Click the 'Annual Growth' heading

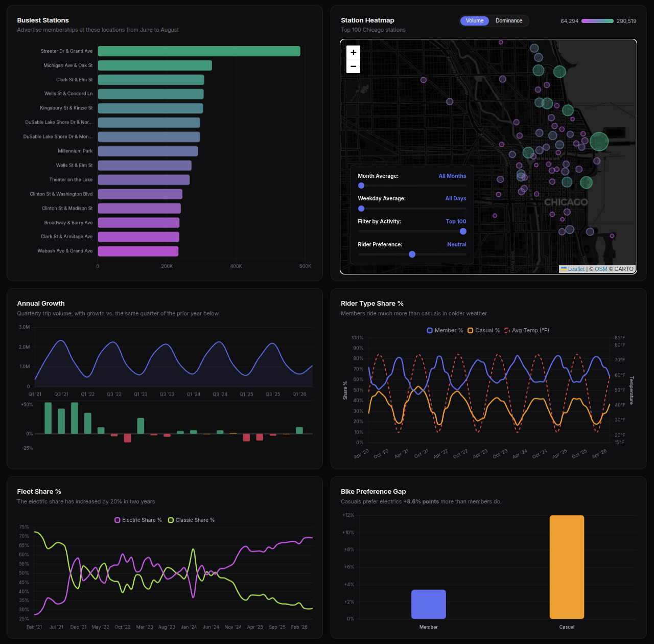(41, 304)
